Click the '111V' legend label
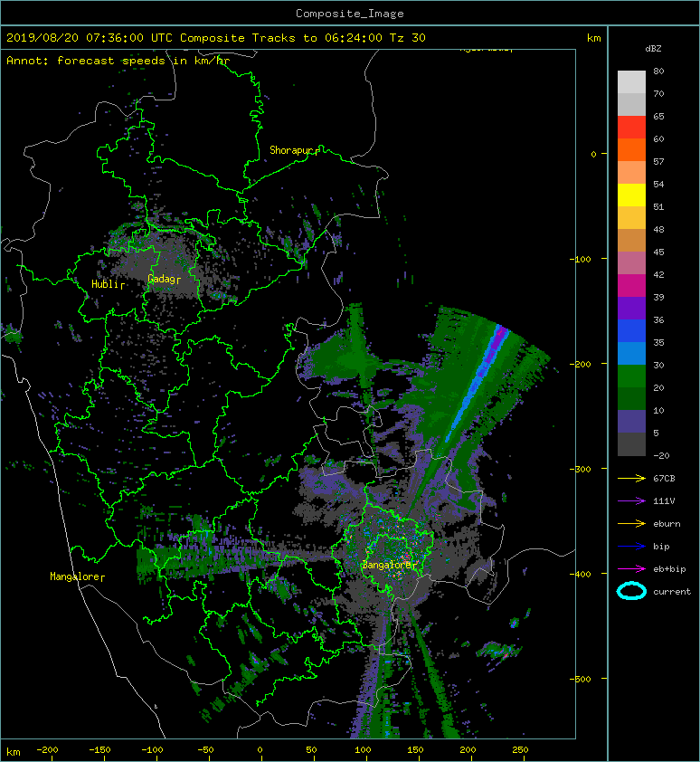The width and height of the screenshot is (700, 762). pyautogui.click(x=664, y=501)
